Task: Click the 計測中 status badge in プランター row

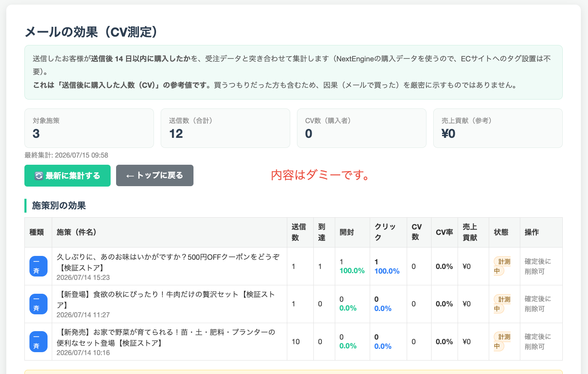Action: 502,342
